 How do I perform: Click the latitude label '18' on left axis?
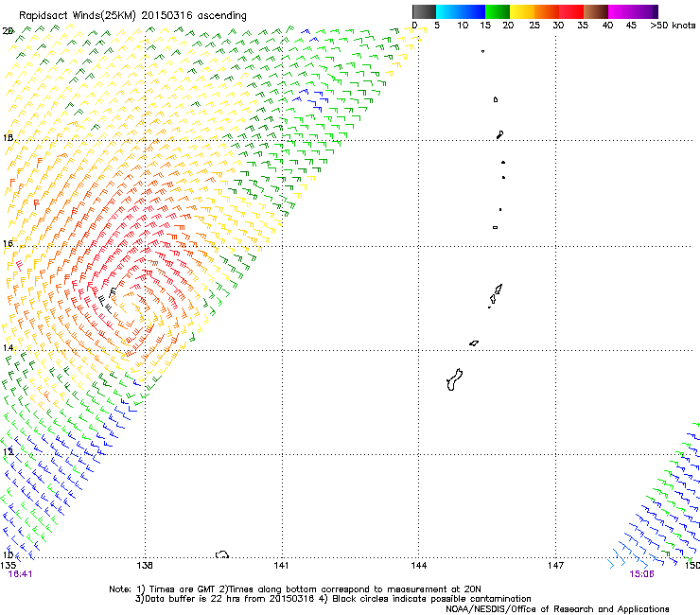[8, 137]
